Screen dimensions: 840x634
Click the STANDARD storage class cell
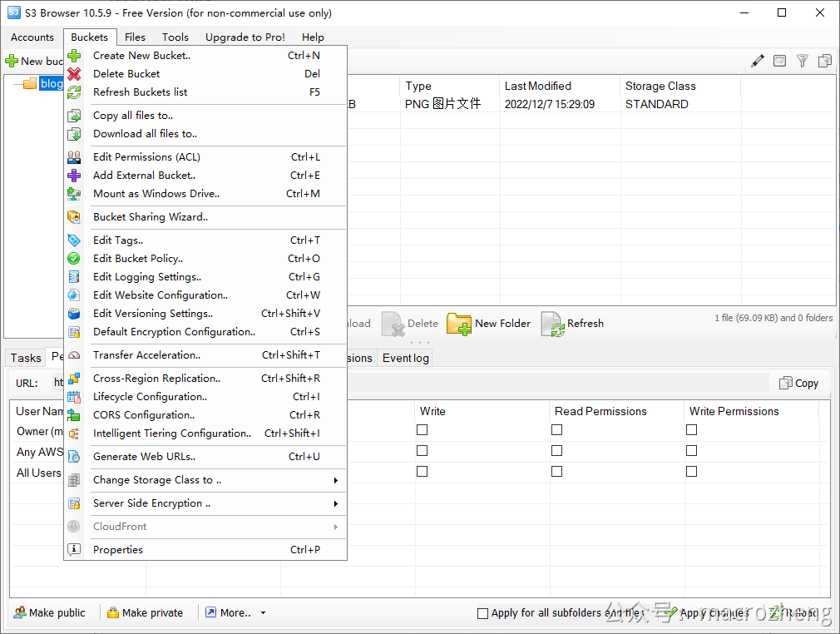pos(657,104)
